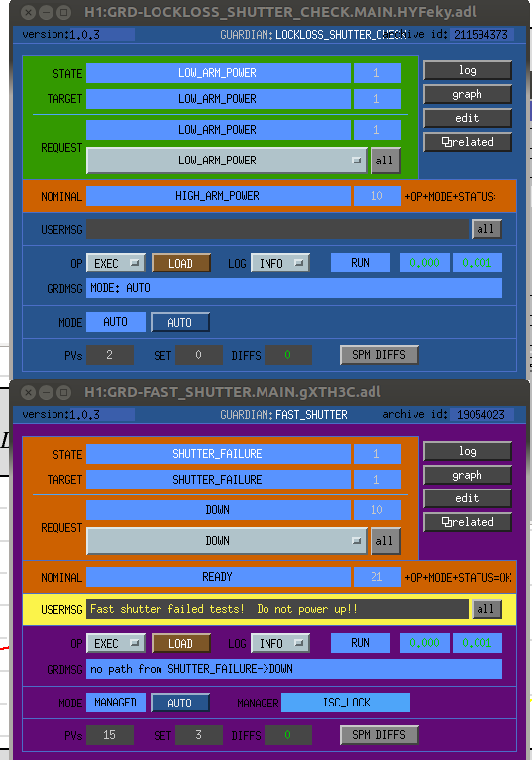Maximize the FAST_SHUTTER window
This screenshot has height=760, width=532.
(x=63, y=392)
